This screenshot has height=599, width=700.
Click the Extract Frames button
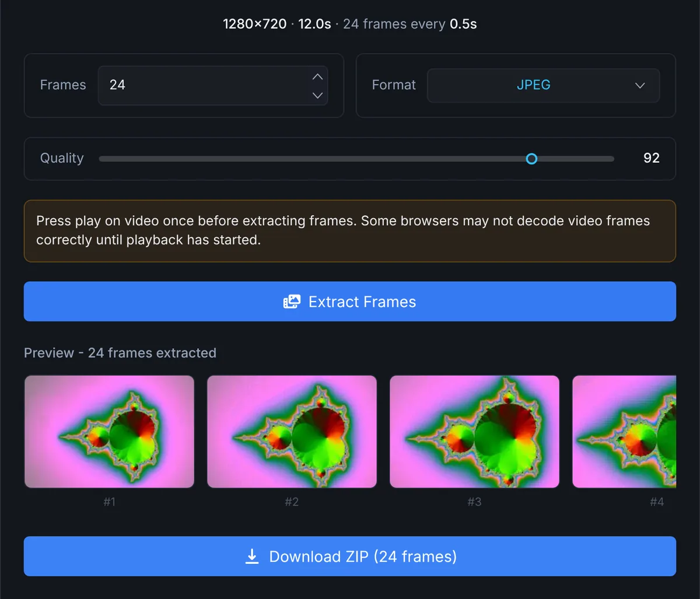pos(350,302)
